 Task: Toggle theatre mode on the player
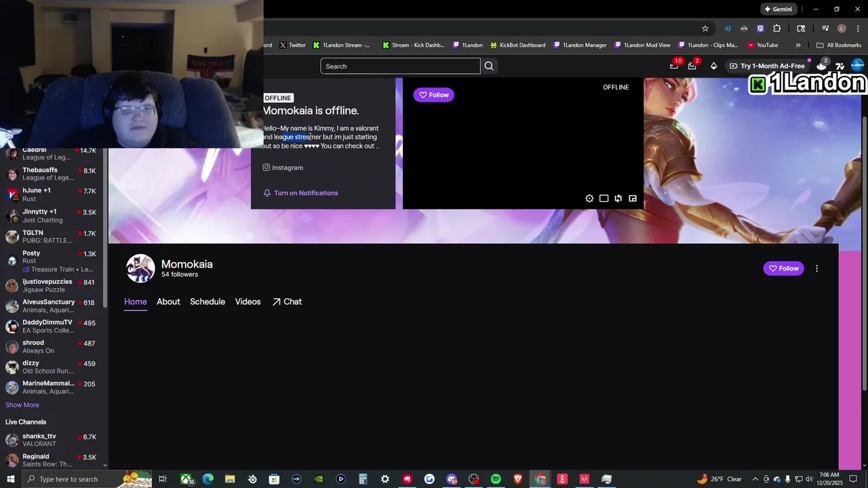tap(604, 199)
